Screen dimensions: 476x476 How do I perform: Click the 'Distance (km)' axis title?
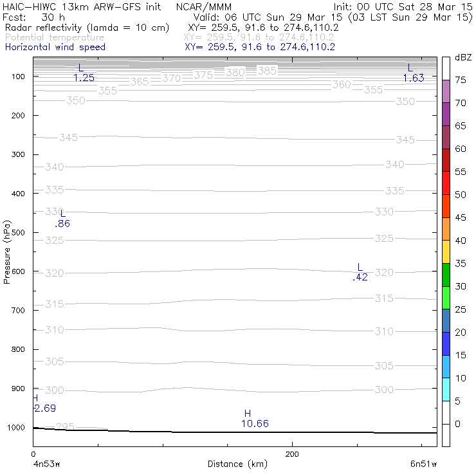click(238, 464)
